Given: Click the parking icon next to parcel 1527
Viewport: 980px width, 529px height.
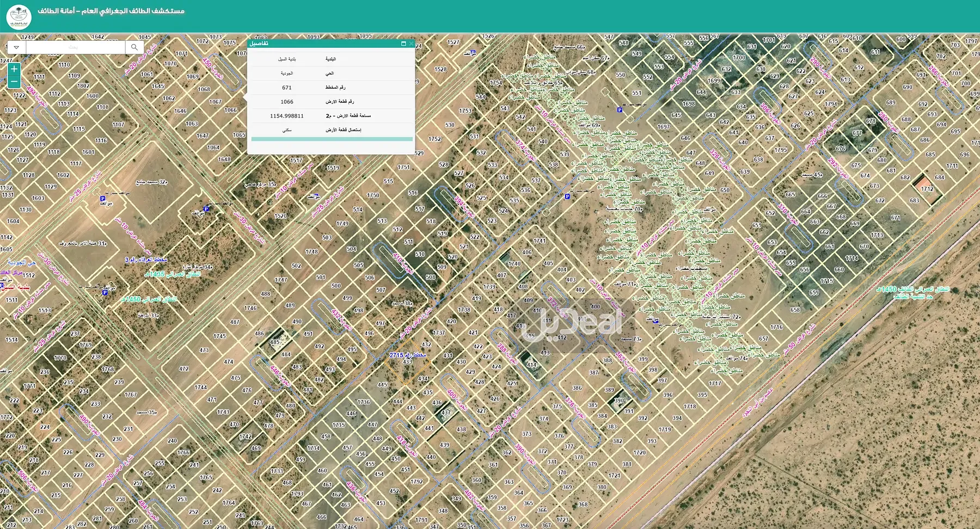Looking at the screenshot, I should pyautogui.click(x=473, y=53).
